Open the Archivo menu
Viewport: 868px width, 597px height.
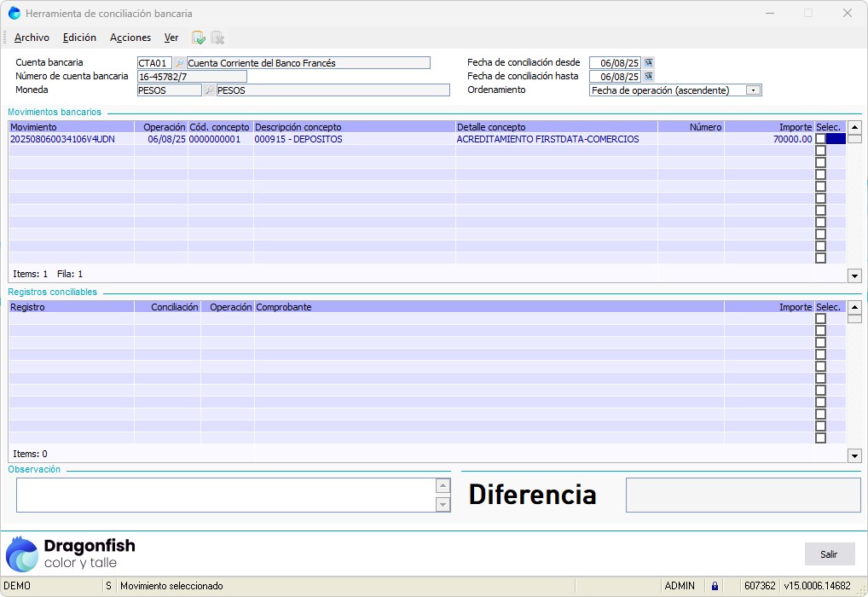pyautogui.click(x=32, y=38)
